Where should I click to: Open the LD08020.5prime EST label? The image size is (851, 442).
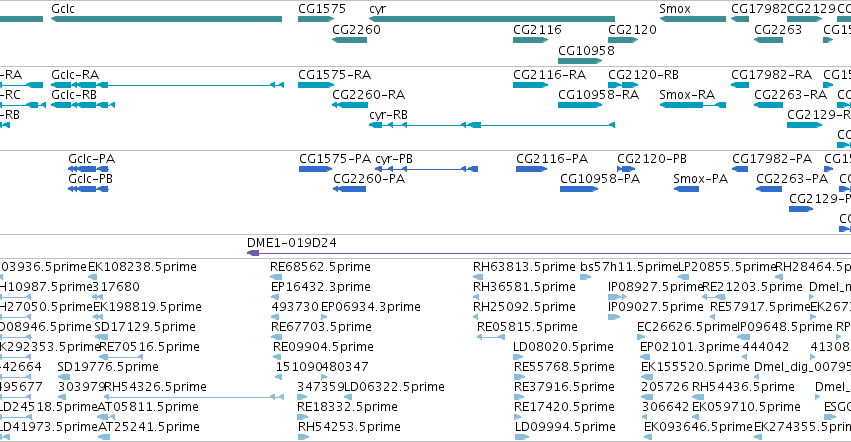(x=563, y=347)
